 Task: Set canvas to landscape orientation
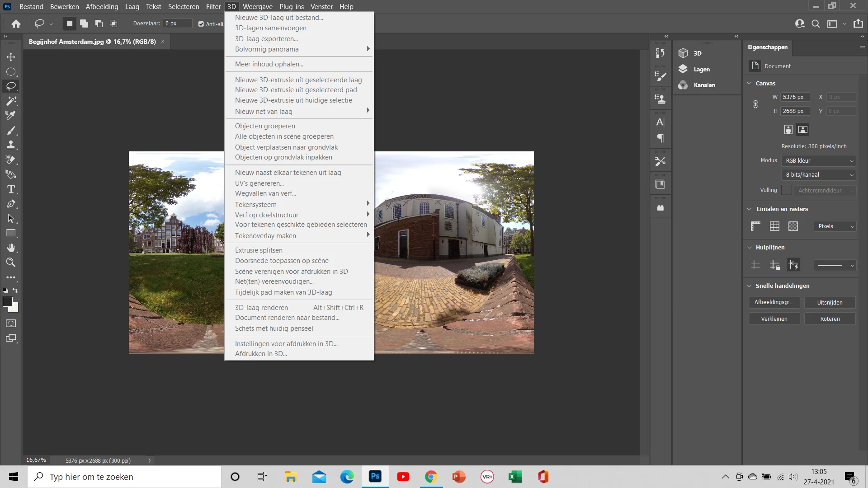click(803, 130)
